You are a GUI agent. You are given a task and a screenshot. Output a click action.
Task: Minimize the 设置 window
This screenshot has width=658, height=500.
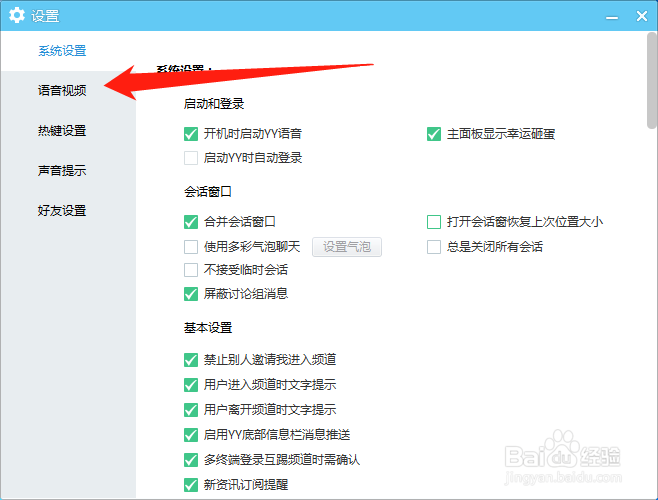tap(612, 17)
